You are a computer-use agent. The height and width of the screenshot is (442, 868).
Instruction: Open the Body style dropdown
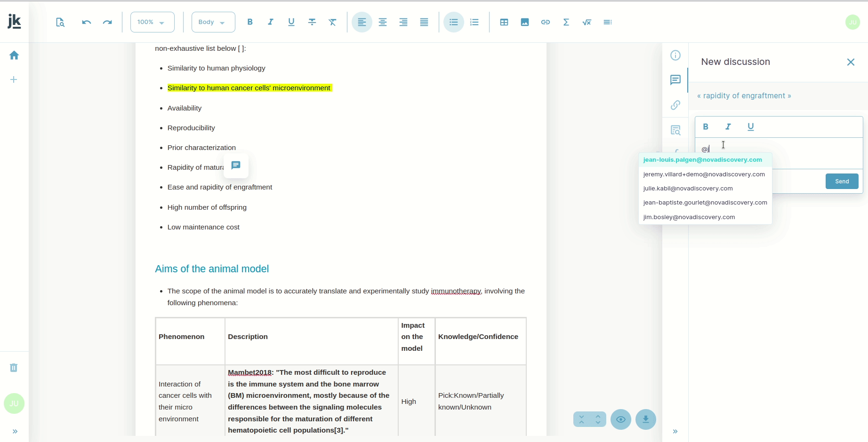(213, 22)
